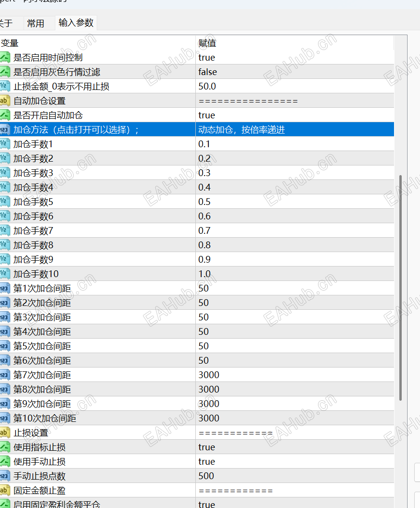The image size is (420, 508).
Task: Click the double icon beside 加仓手数5
Action: pyautogui.click(x=5, y=202)
